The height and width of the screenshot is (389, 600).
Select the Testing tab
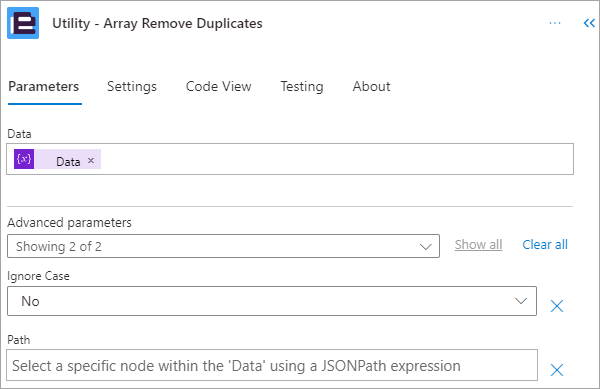(x=302, y=86)
